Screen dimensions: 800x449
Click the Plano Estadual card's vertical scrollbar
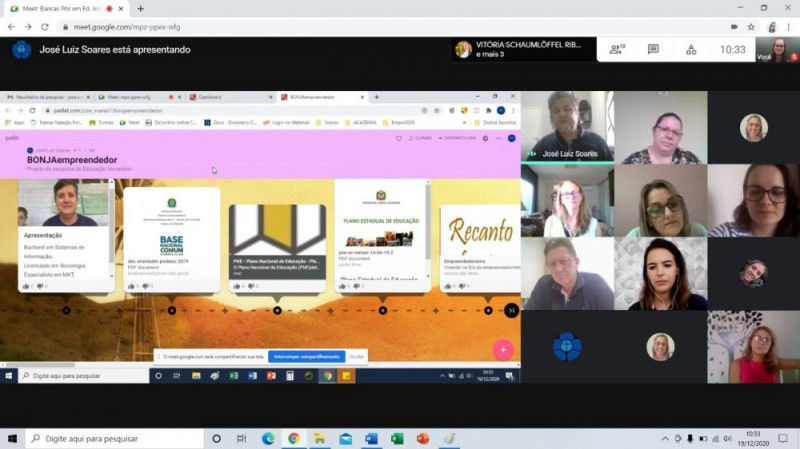tap(428, 229)
